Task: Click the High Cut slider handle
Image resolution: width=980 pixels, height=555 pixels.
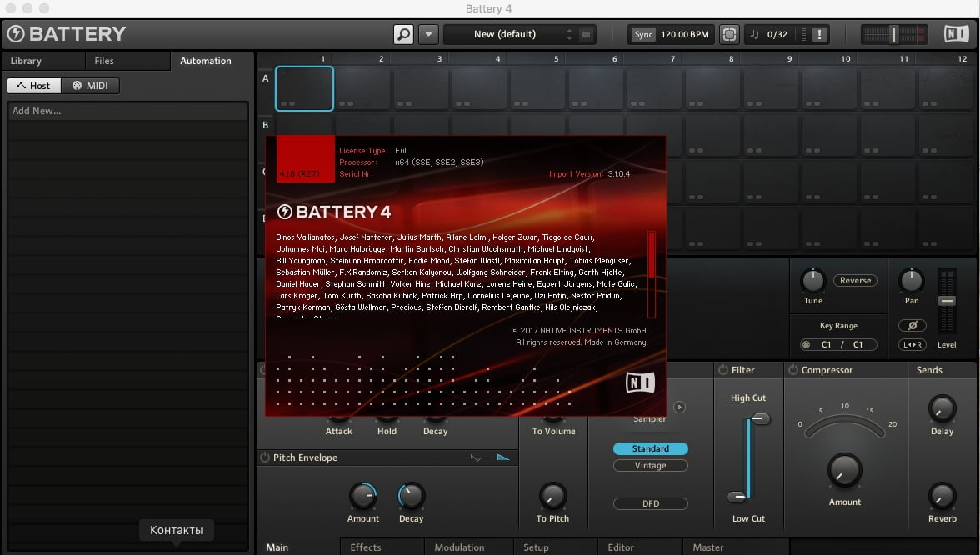Action: tap(761, 418)
